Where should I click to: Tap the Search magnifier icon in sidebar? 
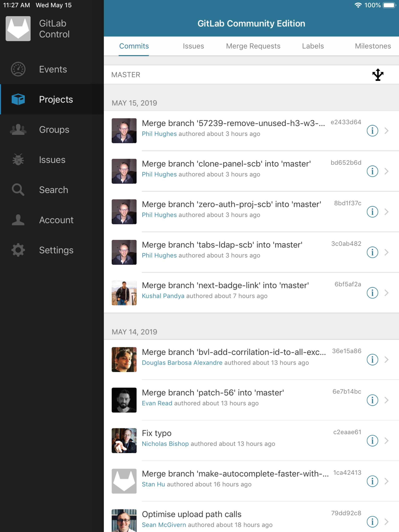[x=18, y=190]
